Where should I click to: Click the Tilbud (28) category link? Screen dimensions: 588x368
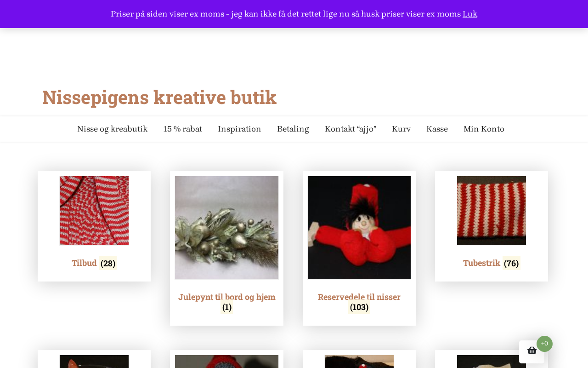tap(94, 263)
